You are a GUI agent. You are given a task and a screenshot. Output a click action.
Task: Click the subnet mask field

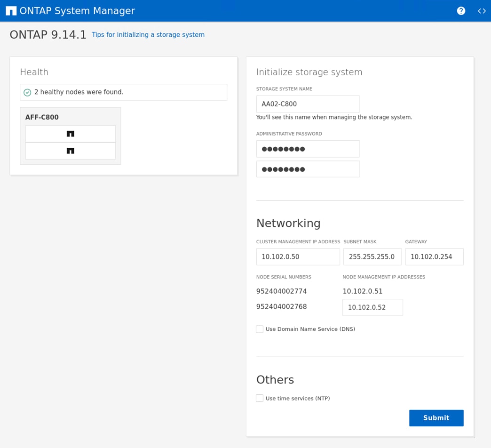coord(372,257)
